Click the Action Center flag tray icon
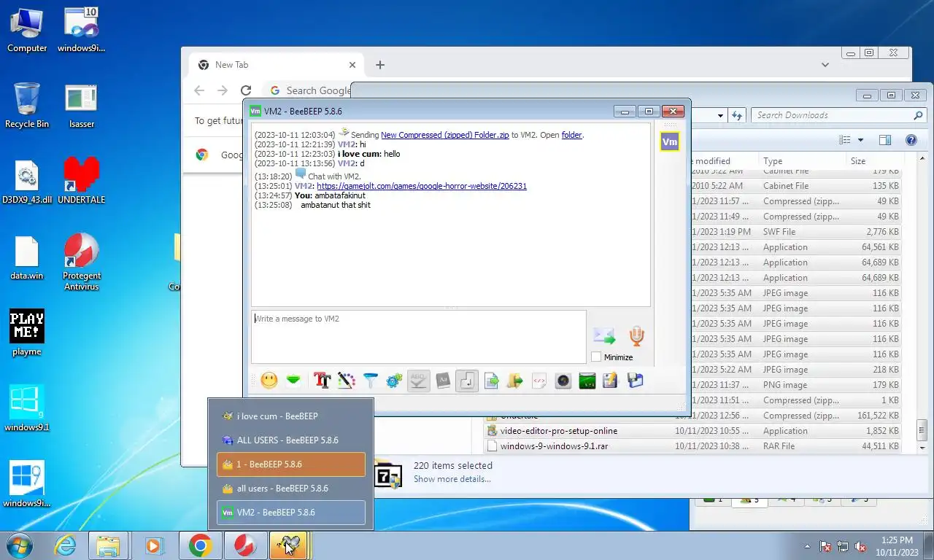Image resolution: width=934 pixels, height=560 pixels. tap(825, 546)
